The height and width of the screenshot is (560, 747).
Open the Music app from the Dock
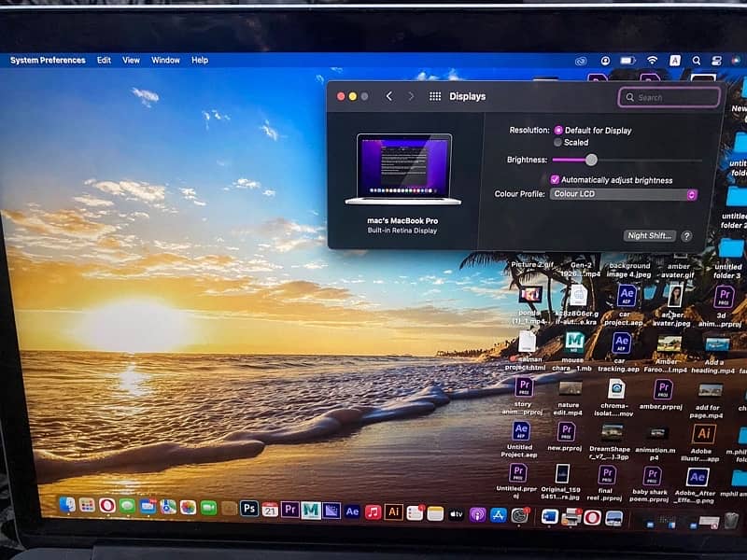373,511
